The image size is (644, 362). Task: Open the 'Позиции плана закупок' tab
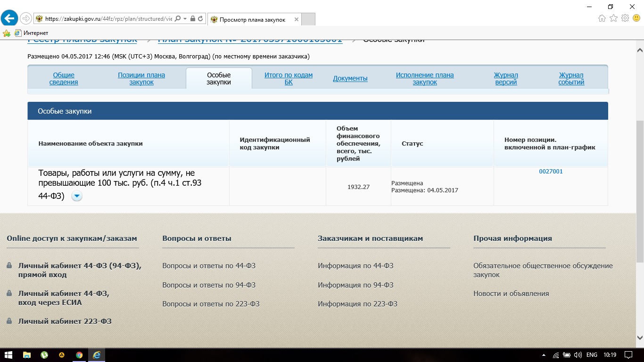click(x=141, y=79)
